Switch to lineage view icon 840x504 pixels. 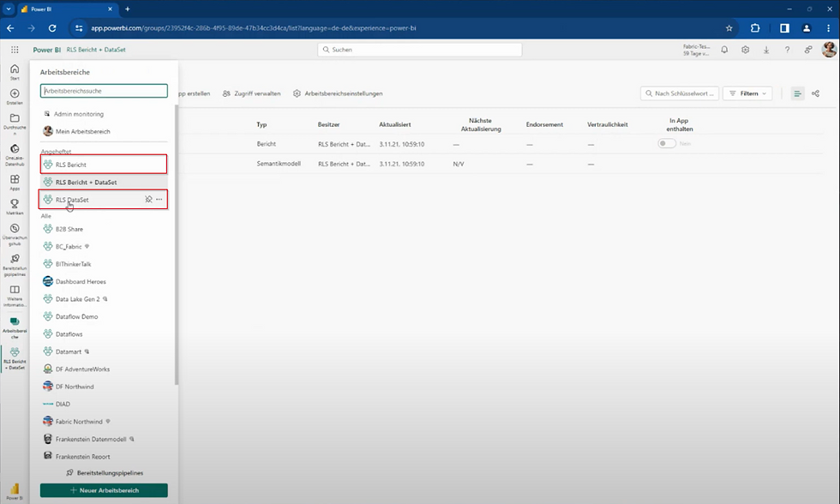(815, 93)
